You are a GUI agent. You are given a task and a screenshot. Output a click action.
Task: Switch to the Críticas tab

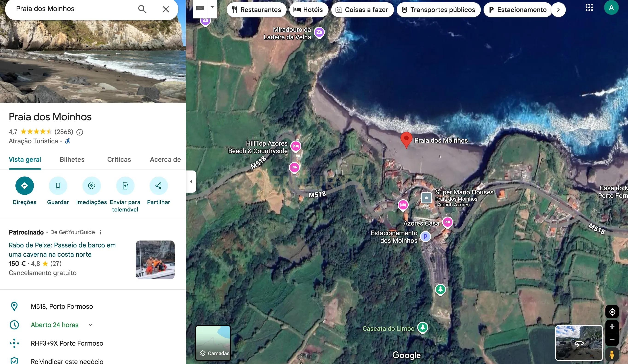tap(119, 159)
